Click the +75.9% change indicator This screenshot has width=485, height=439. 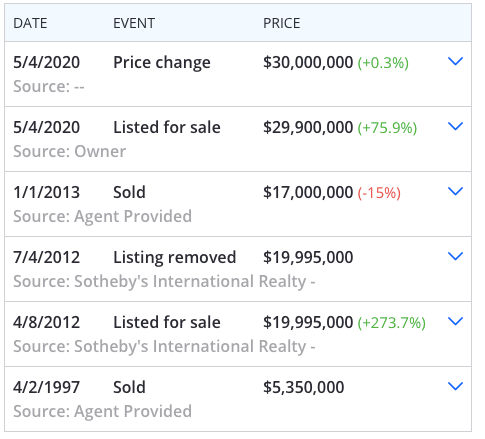pos(387,128)
